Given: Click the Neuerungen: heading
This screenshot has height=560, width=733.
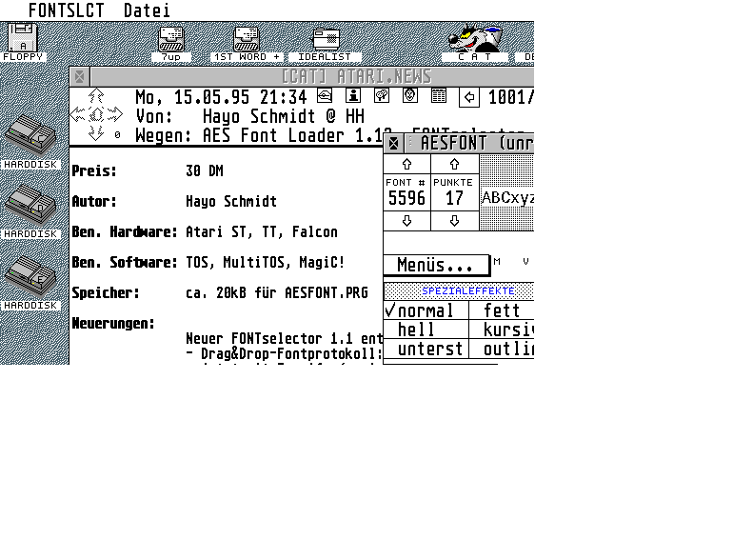Looking at the screenshot, I should pos(113,323).
